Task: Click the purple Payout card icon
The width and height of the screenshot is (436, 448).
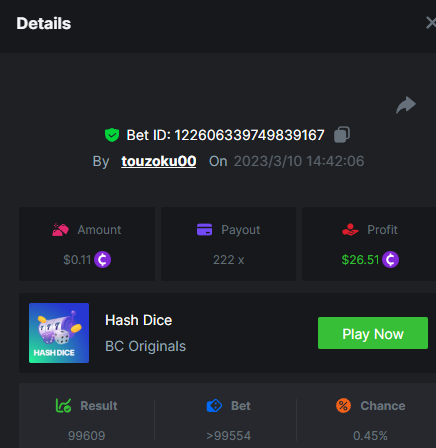Action: (204, 230)
